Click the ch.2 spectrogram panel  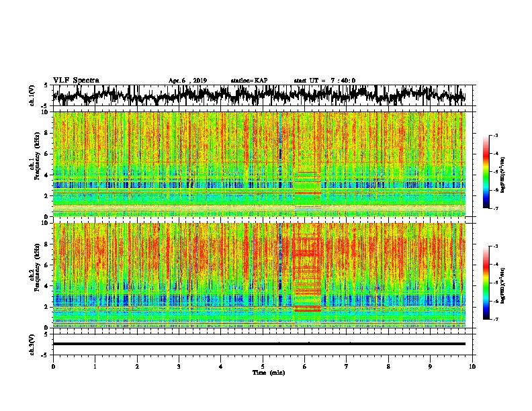coord(259,275)
